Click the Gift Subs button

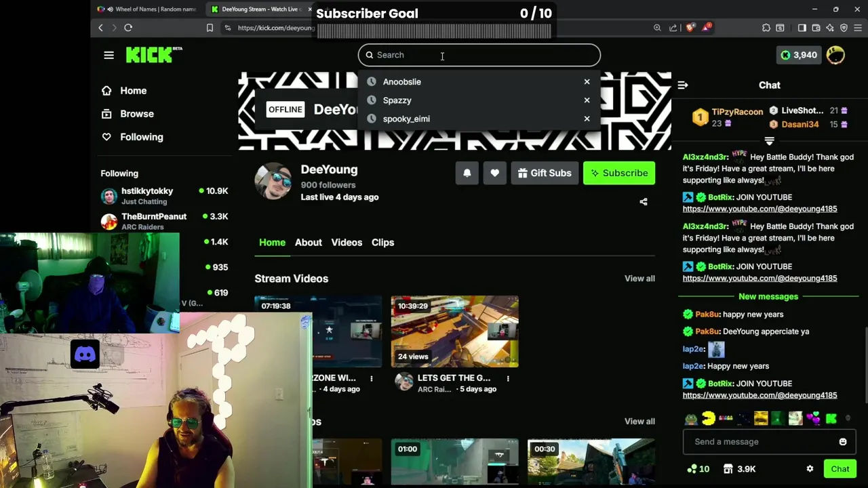(x=545, y=173)
